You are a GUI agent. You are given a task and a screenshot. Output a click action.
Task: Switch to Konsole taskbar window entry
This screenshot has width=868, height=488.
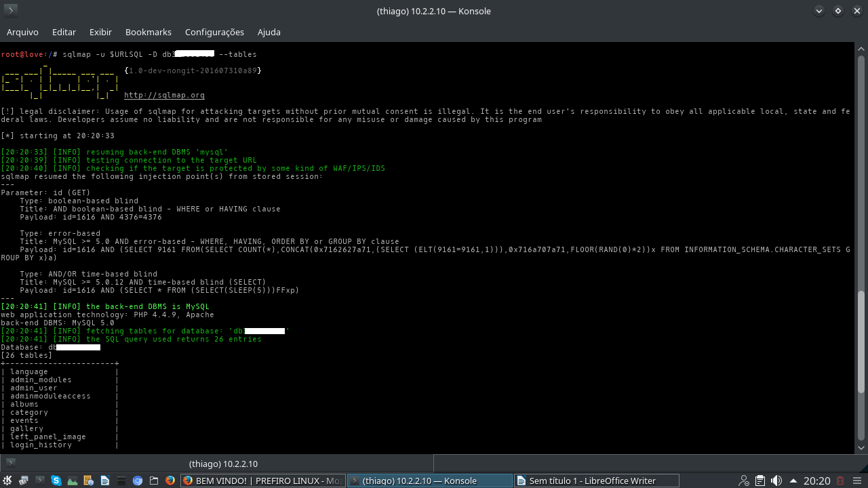tap(430, 481)
